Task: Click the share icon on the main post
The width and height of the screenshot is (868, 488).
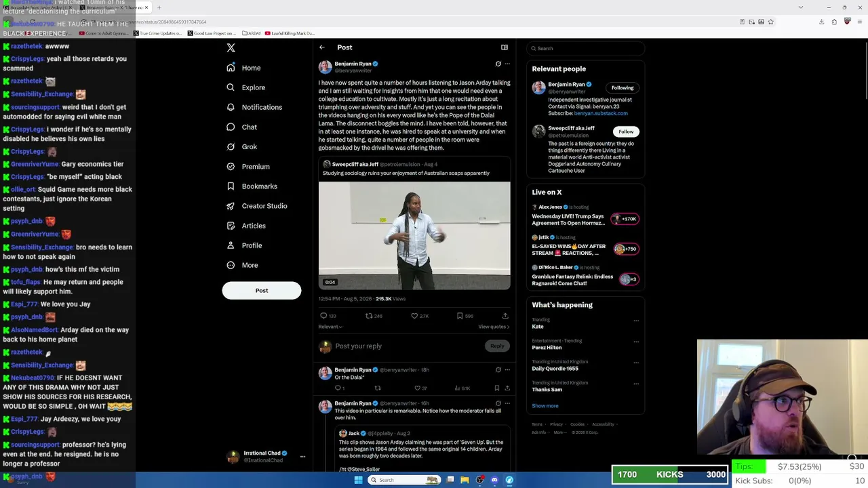Action: 505,316
